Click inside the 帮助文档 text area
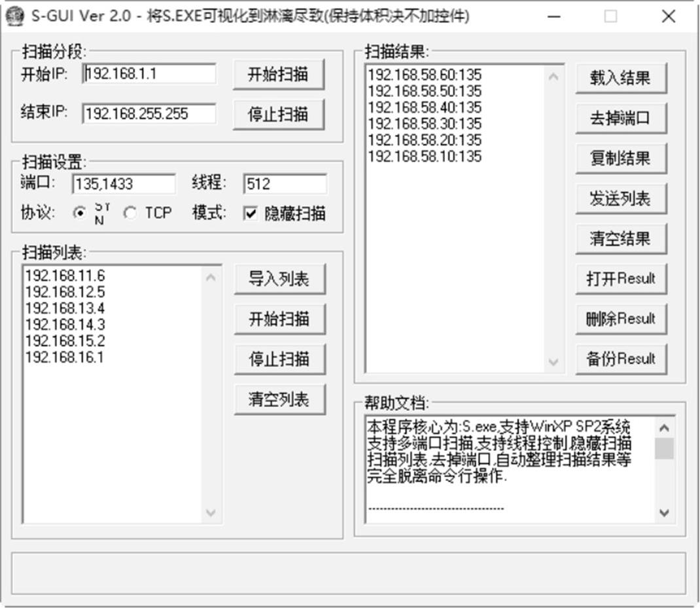This screenshot has height=608, width=700. (x=510, y=470)
